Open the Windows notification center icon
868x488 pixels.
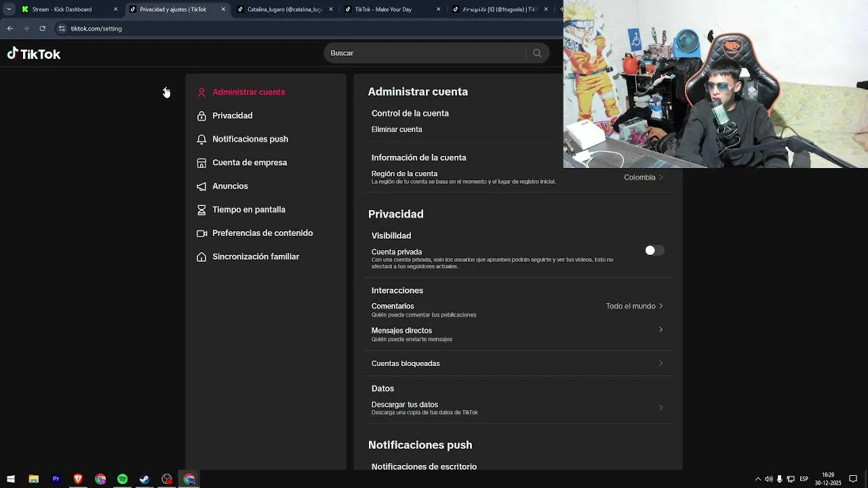coord(853,479)
